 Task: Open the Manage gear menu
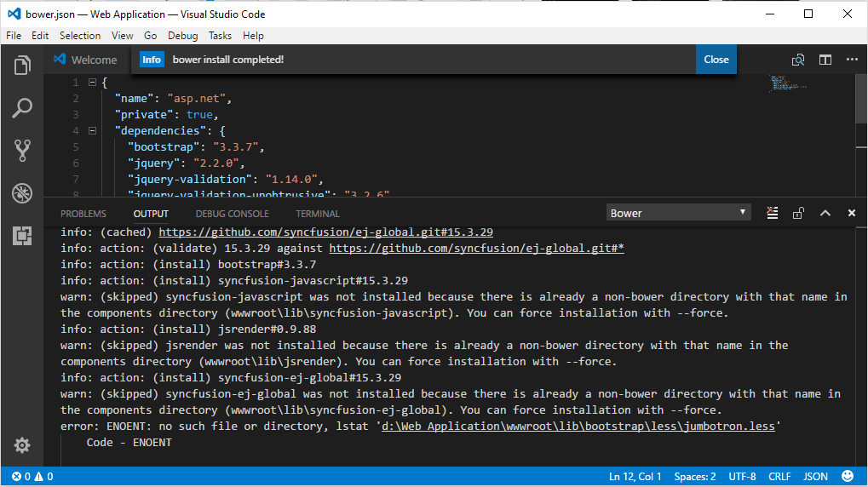click(22, 445)
